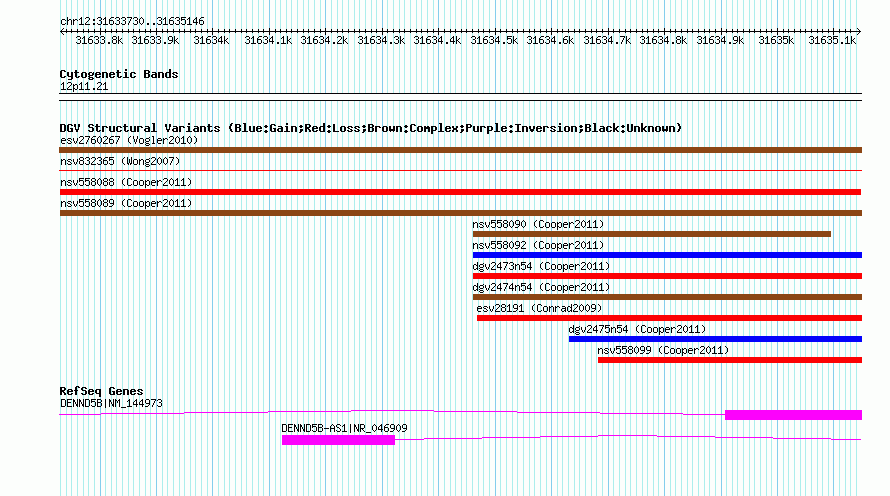Open the nsv558092 (Cooper2011) label
The width and height of the screenshot is (890, 496).
(x=538, y=245)
